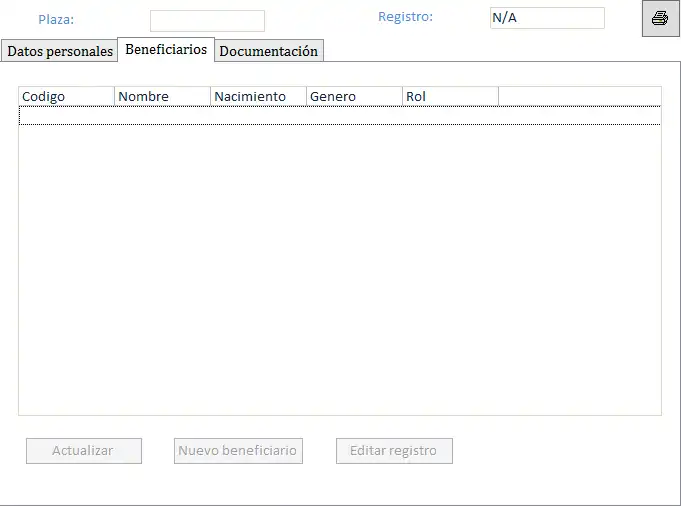Image resolution: width=681 pixels, height=506 pixels.
Task: Click the printer icon button
Action: (661, 18)
